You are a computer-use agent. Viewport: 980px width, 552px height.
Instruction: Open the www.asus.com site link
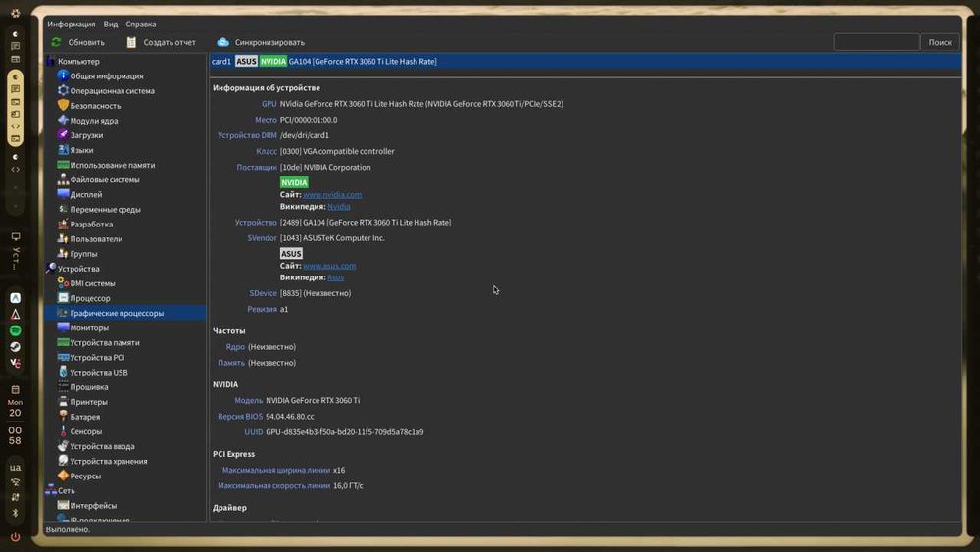click(329, 266)
